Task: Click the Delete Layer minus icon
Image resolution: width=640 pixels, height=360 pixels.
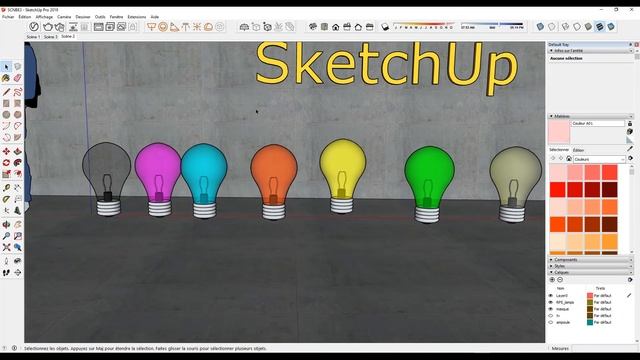Action: click(560, 280)
